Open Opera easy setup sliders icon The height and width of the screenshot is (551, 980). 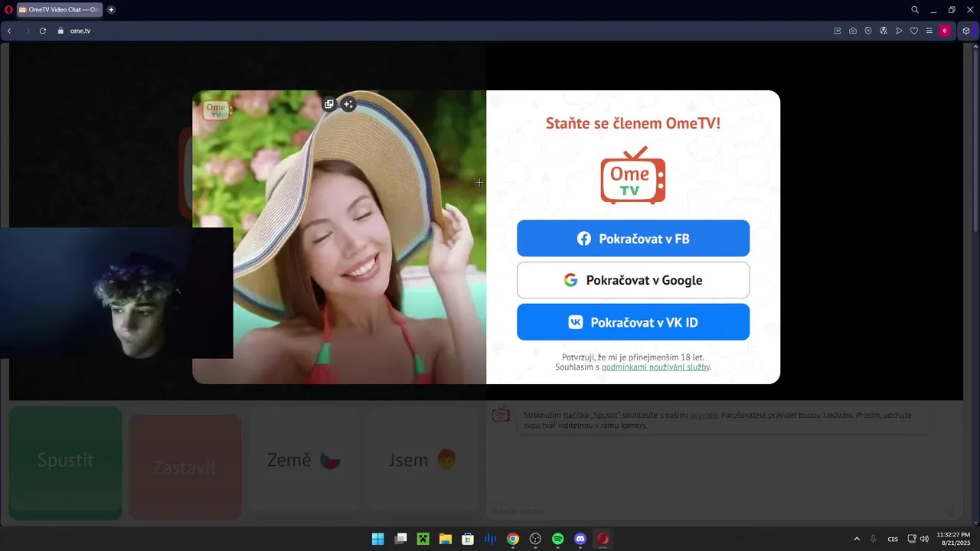[929, 31]
